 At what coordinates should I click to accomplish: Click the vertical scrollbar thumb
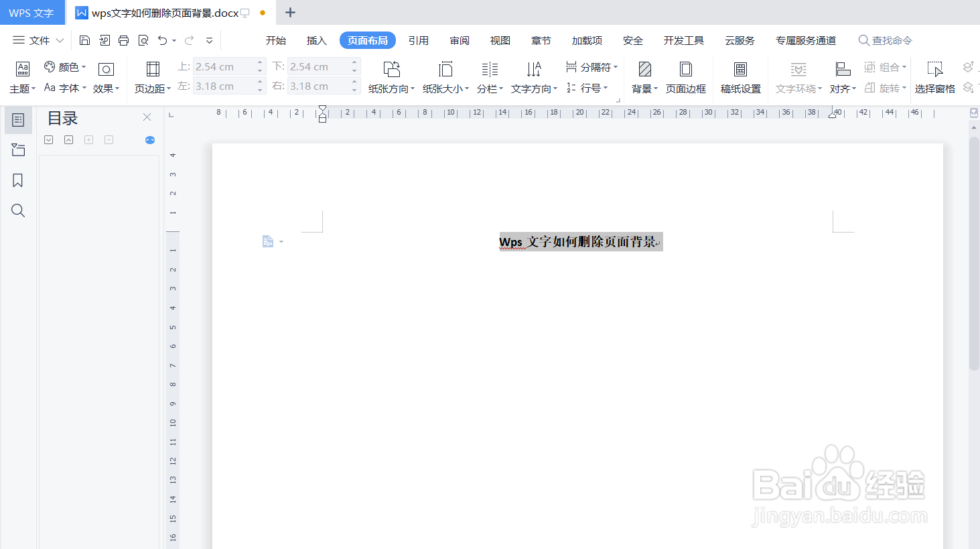point(974,253)
